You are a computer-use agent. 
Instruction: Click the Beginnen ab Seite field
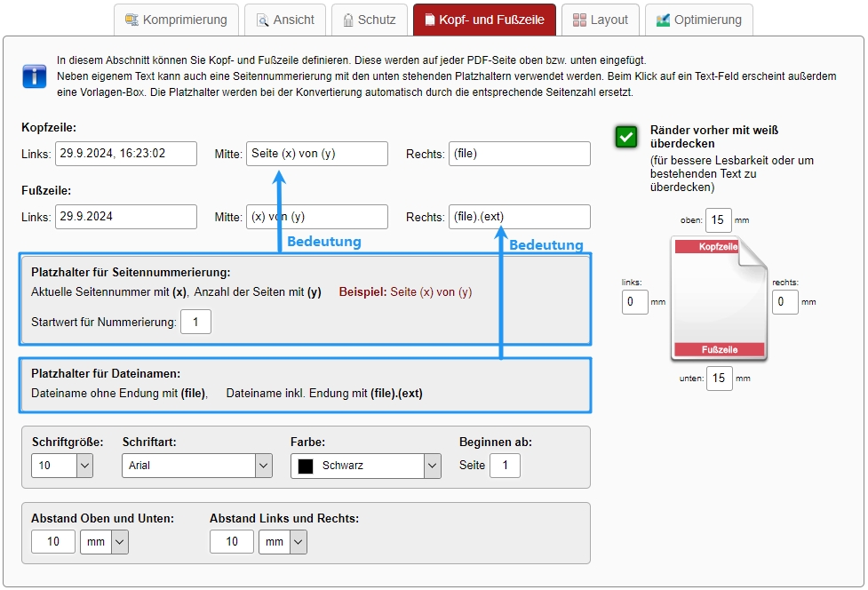(x=505, y=466)
